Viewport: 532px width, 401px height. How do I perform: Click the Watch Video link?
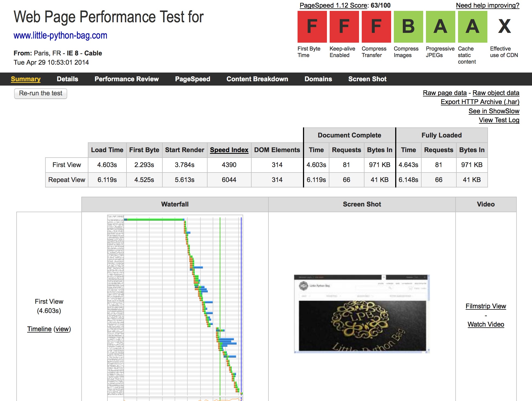pos(485,324)
